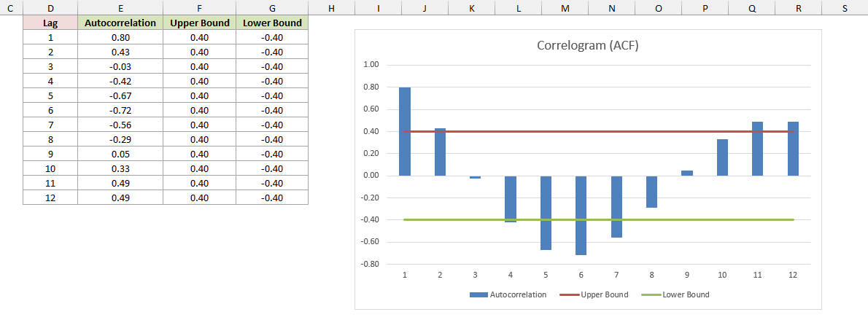Click the -0.80 label on chart vertical axis
Screen dimensions: 868x336
click(x=370, y=264)
